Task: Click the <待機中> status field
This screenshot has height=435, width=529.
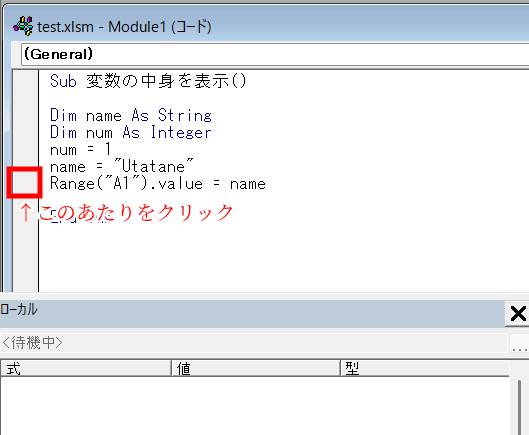Action: coord(253,343)
